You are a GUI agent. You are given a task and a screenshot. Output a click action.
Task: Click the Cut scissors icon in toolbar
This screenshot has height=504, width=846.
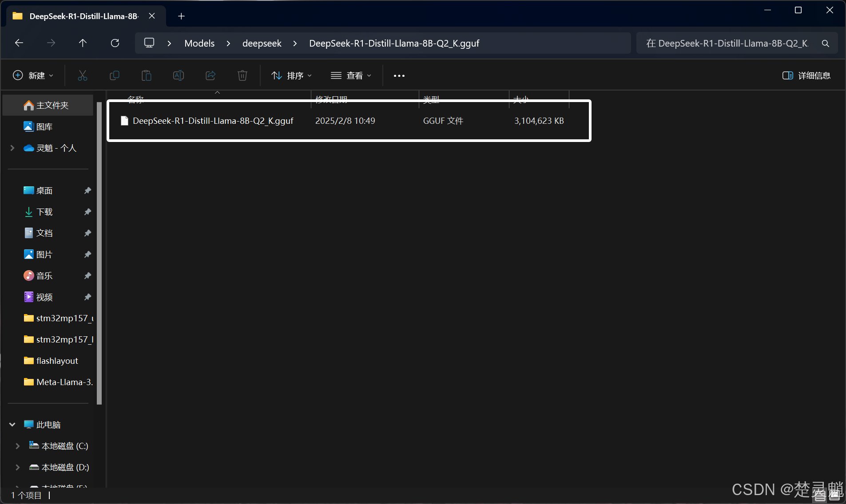[x=83, y=75]
